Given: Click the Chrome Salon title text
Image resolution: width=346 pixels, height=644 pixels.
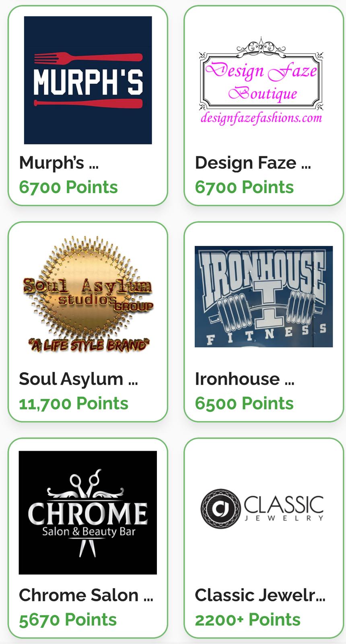Looking at the screenshot, I should click(x=86, y=595).
